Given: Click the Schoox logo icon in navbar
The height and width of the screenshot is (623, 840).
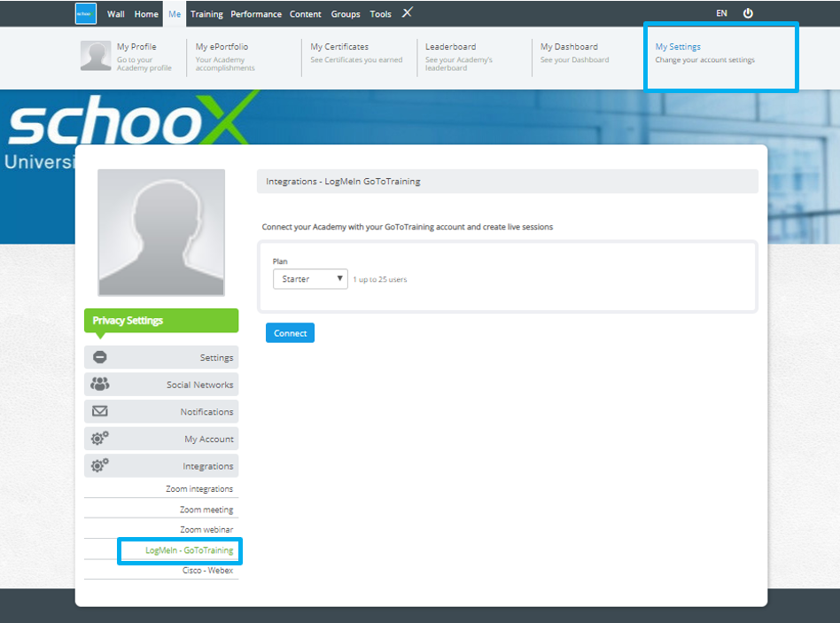Looking at the screenshot, I should coord(86,14).
